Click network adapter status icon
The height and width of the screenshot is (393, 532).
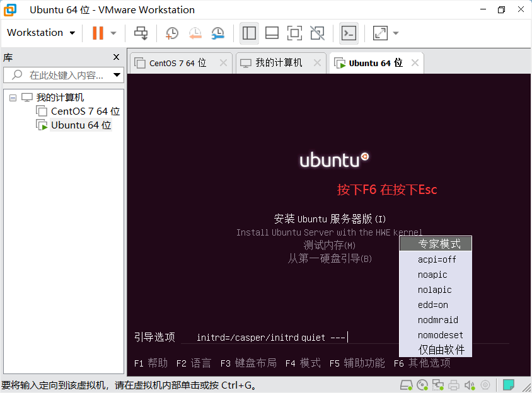tap(437, 385)
